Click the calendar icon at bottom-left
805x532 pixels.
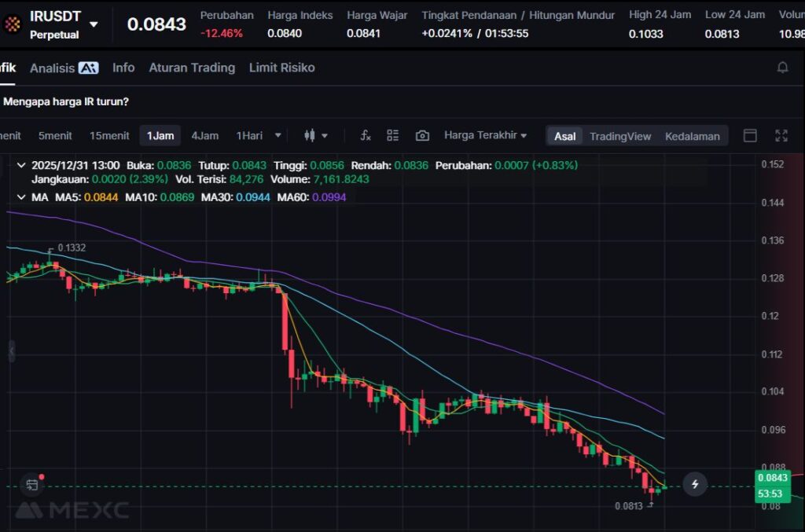tap(31, 485)
